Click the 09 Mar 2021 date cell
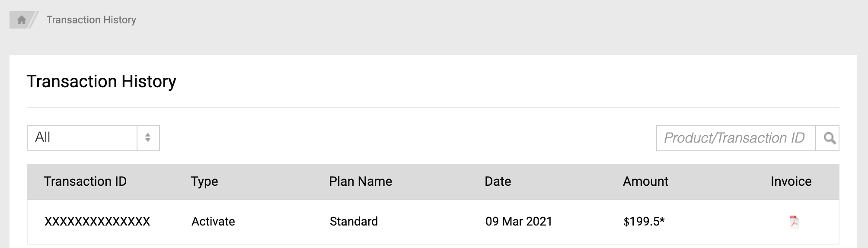The image size is (868, 248). click(519, 222)
